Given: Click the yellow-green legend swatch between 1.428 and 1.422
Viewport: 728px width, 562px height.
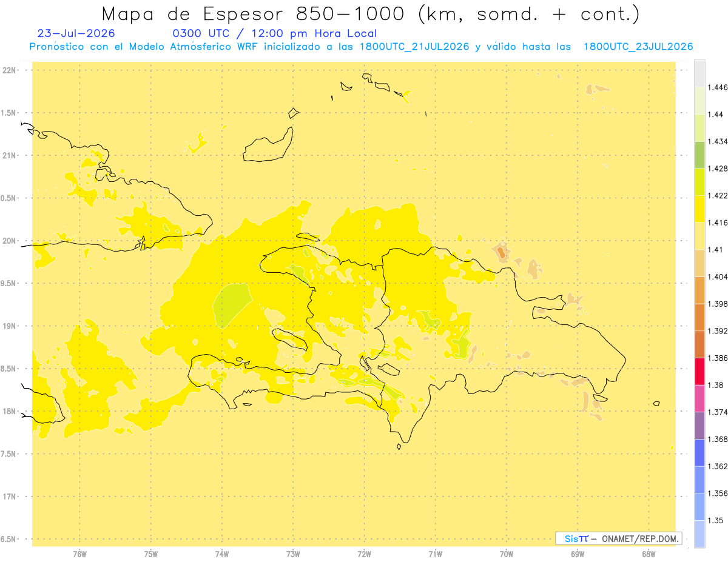Looking at the screenshot, I should (x=699, y=182).
